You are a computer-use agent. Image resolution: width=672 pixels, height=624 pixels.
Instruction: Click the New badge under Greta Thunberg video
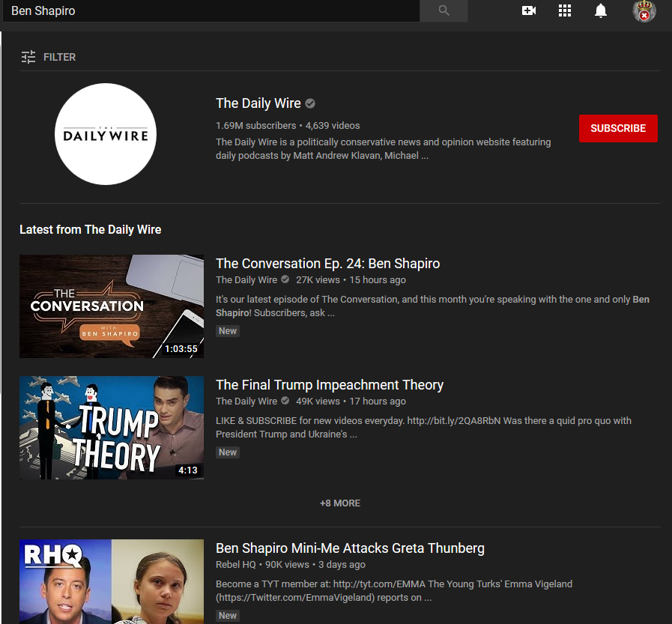point(228,616)
